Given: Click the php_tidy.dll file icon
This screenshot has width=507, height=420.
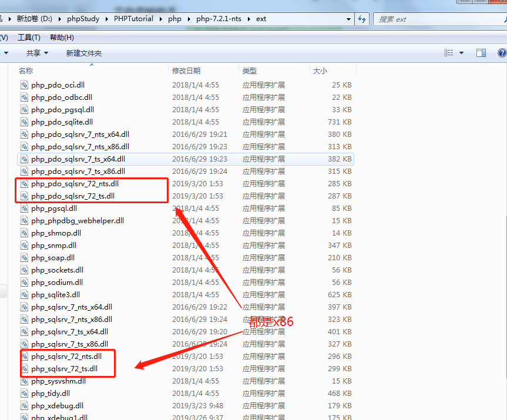Looking at the screenshot, I should coord(24,394).
